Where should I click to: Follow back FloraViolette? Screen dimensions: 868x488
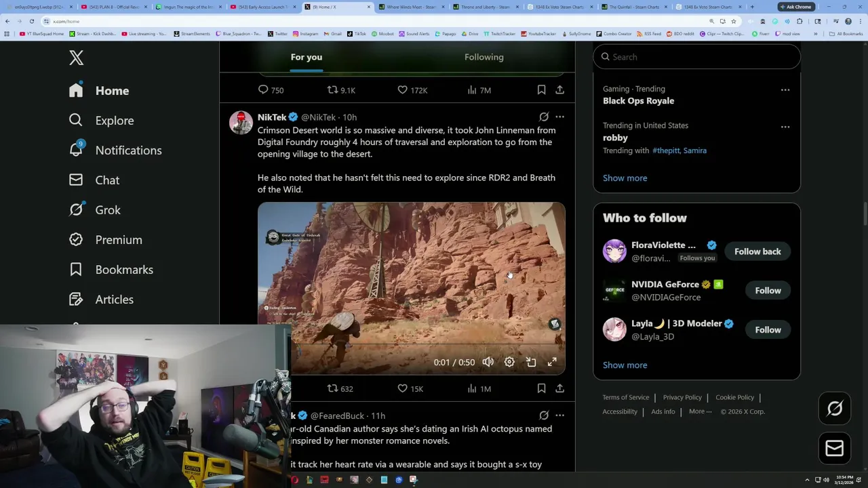tap(757, 251)
